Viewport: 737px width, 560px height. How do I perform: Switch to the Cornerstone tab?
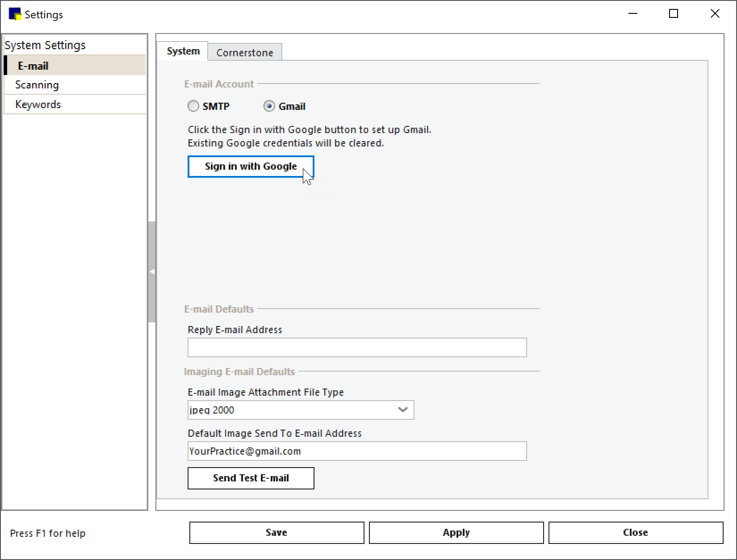[x=245, y=52]
